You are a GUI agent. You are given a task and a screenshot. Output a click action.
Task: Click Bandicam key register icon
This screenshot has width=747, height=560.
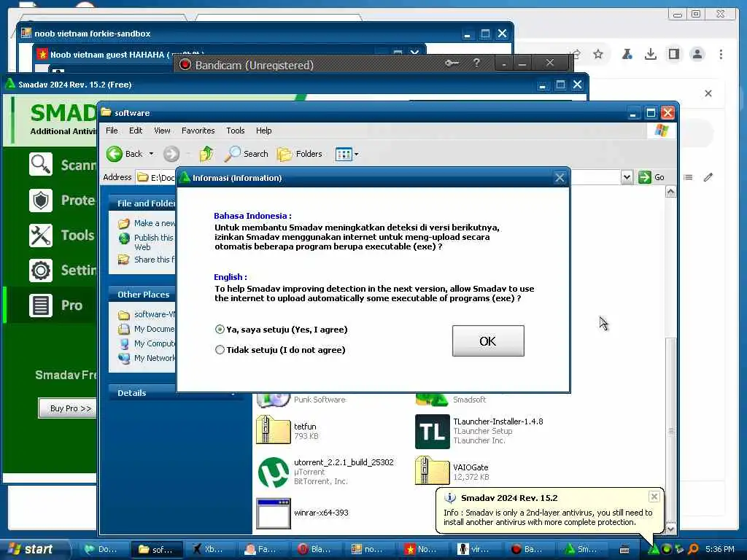[452, 63]
